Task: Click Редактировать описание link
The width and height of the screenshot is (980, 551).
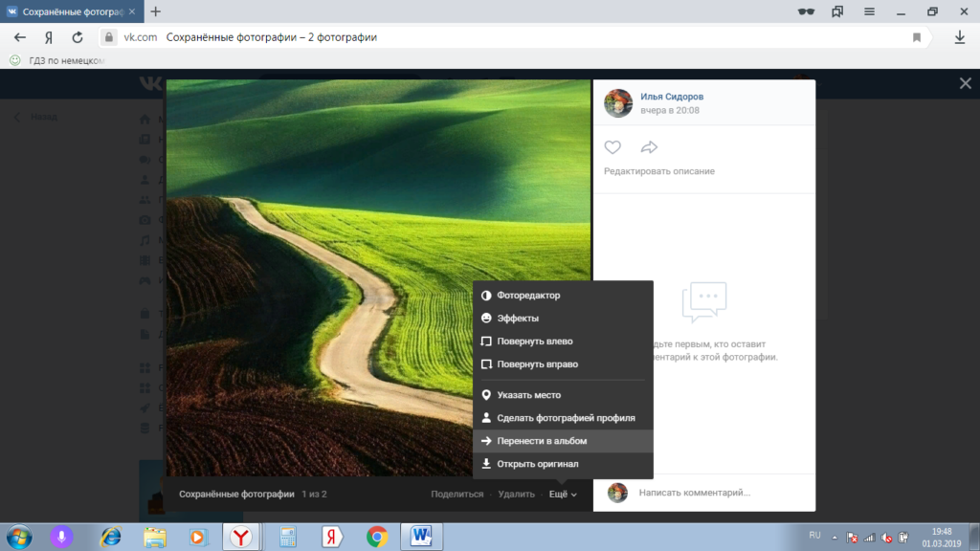Action: coord(658,171)
